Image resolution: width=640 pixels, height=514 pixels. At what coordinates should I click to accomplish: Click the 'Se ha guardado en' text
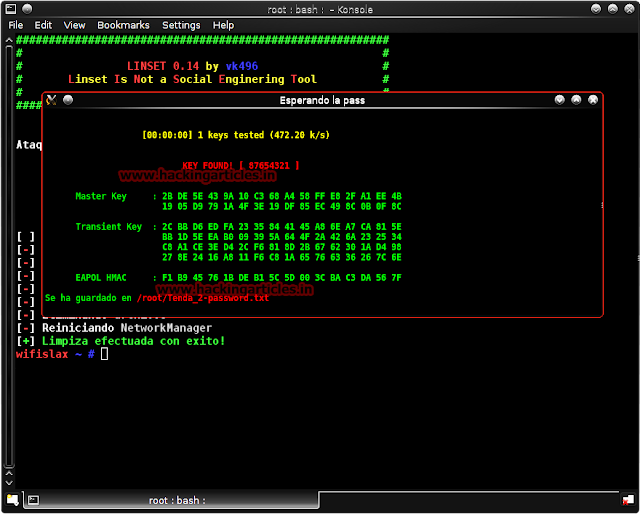pos(88,298)
